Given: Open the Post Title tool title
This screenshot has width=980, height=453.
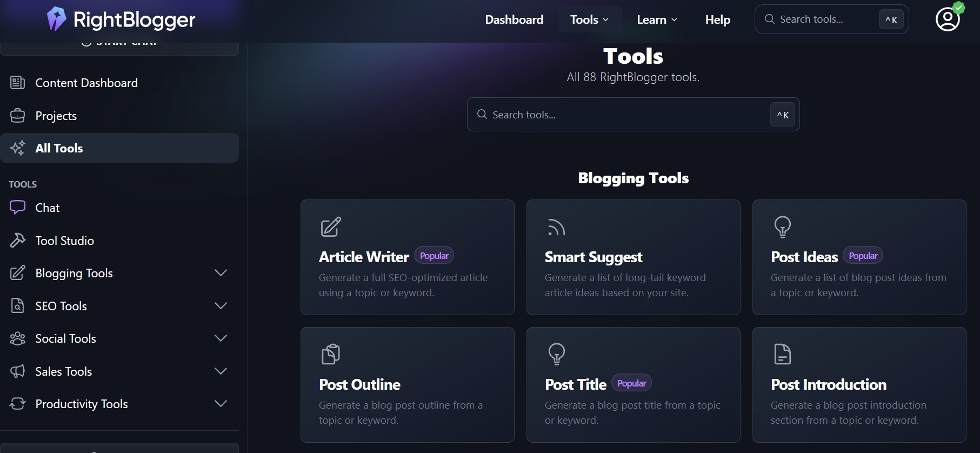Looking at the screenshot, I should (576, 384).
